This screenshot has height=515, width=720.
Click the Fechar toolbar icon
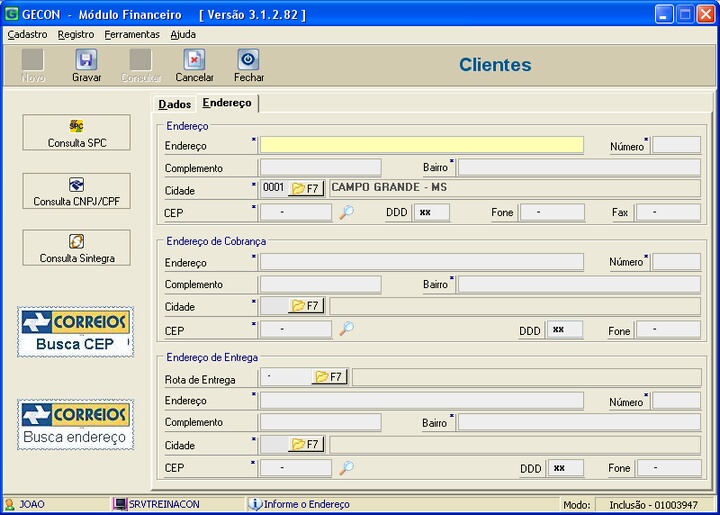(248, 60)
